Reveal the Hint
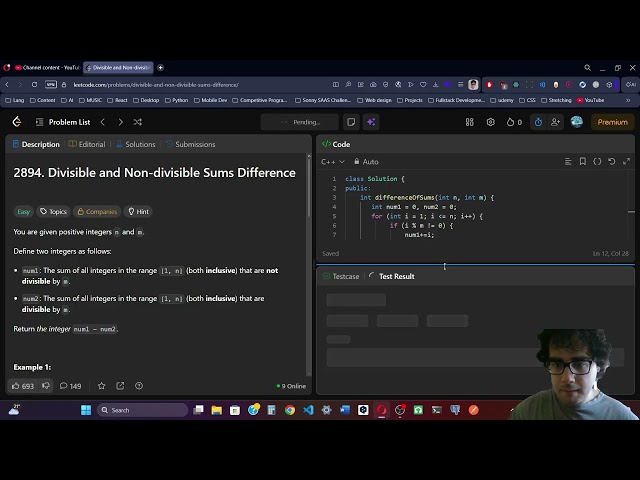The width and height of the screenshot is (640, 480). coord(138,211)
